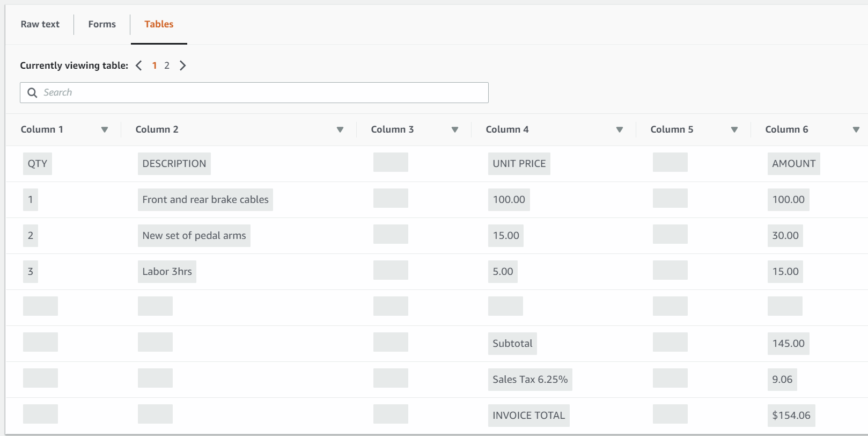Go to the previous table arrow
The image size is (868, 436).
(x=139, y=66)
